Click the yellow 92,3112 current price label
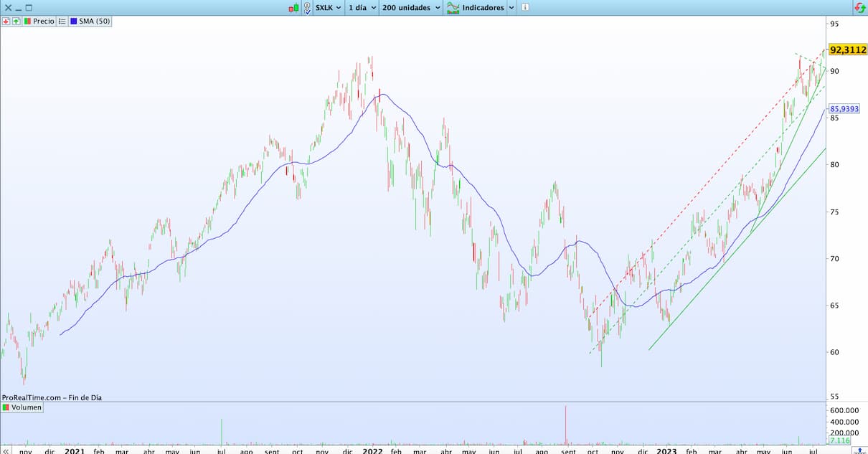The image size is (868, 454). click(847, 50)
